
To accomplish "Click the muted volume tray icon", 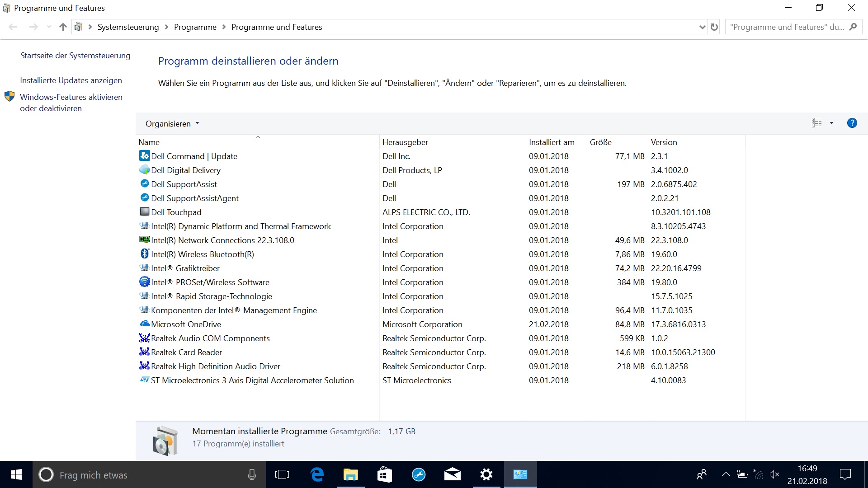I will 774,474.
